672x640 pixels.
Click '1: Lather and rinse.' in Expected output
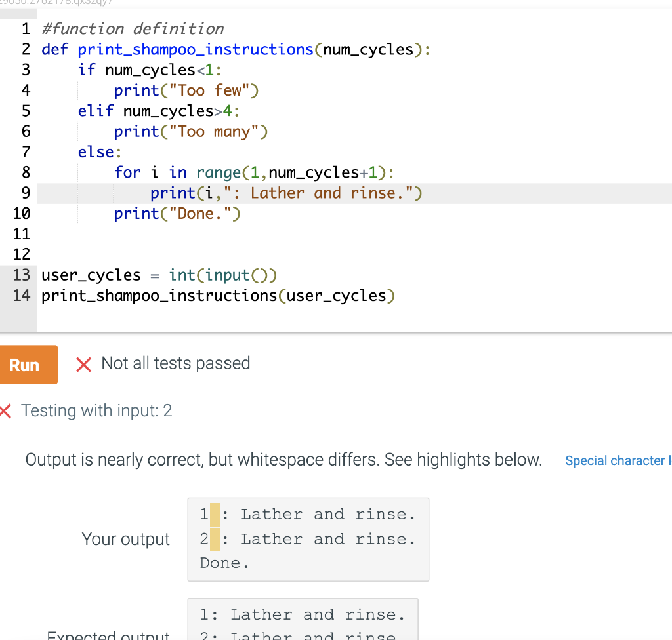tap(303, 615)
